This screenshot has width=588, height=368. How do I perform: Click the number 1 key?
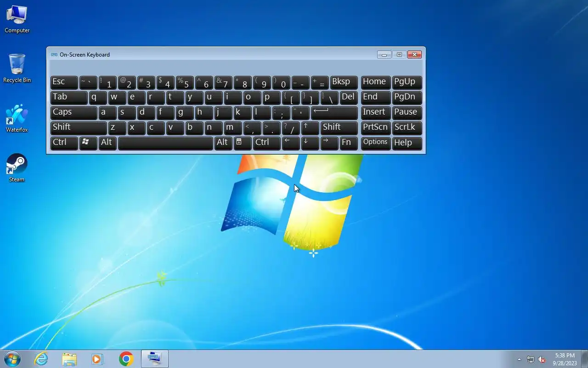pos(107,82)
